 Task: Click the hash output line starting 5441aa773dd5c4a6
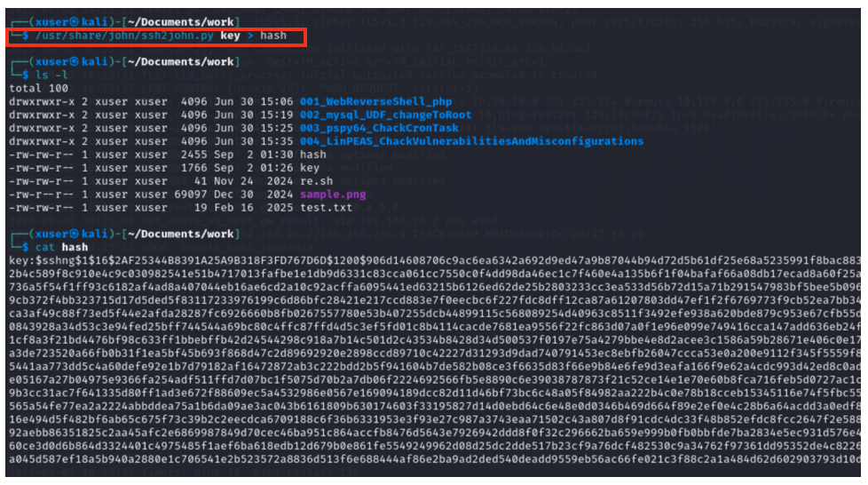click(435, 366)
